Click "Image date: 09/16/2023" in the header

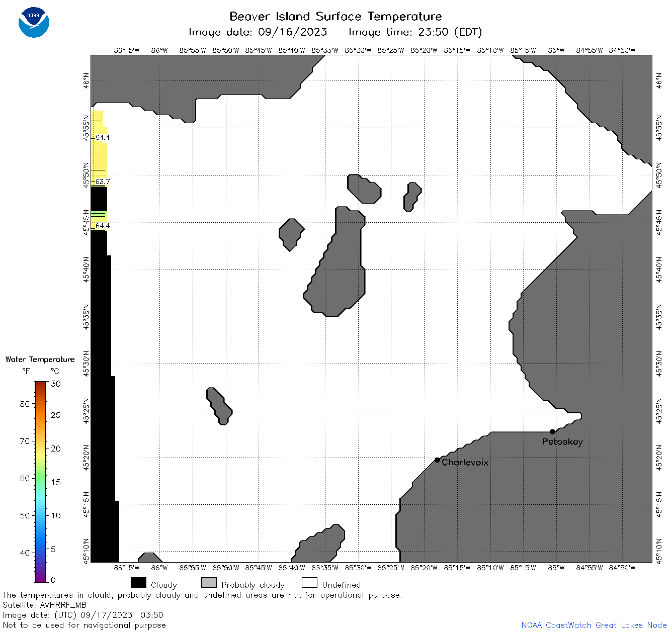[x=258, y=32]
